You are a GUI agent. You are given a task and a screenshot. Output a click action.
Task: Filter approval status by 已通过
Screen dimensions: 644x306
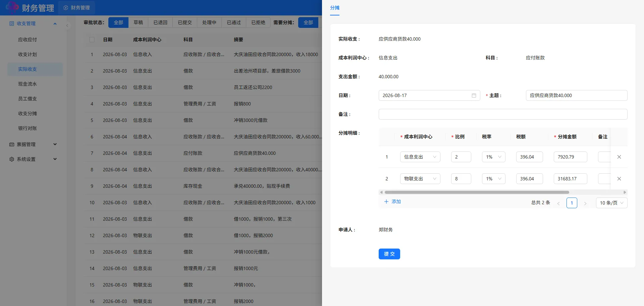[234, 23]
